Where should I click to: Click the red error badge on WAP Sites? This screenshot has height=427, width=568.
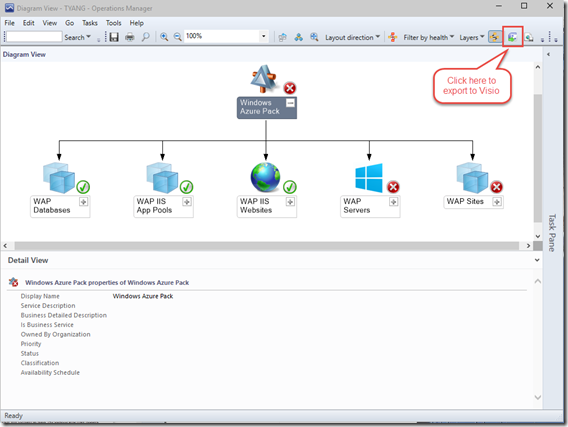pos(497,187)
